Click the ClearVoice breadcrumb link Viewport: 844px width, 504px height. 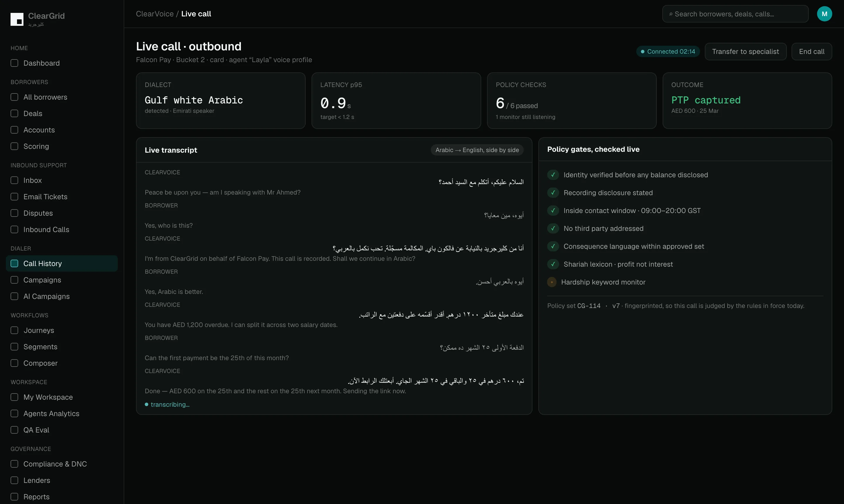point(154,14)
